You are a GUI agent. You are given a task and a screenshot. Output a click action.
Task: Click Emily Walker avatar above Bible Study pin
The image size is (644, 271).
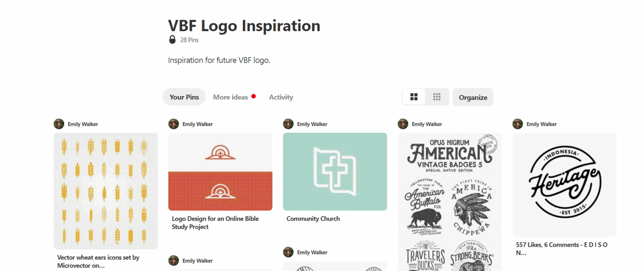[174, 124]
